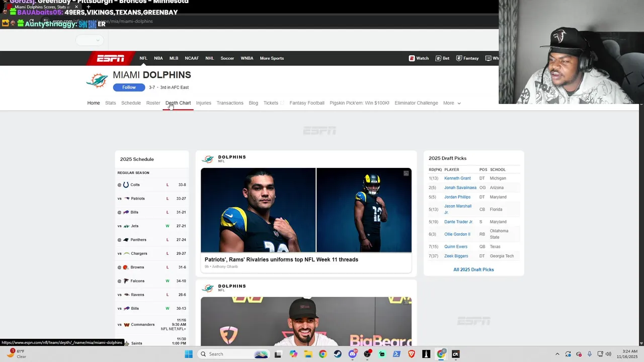Show hidden system tray icons
The height and width of the screenshot is (362, 644).
557,354
